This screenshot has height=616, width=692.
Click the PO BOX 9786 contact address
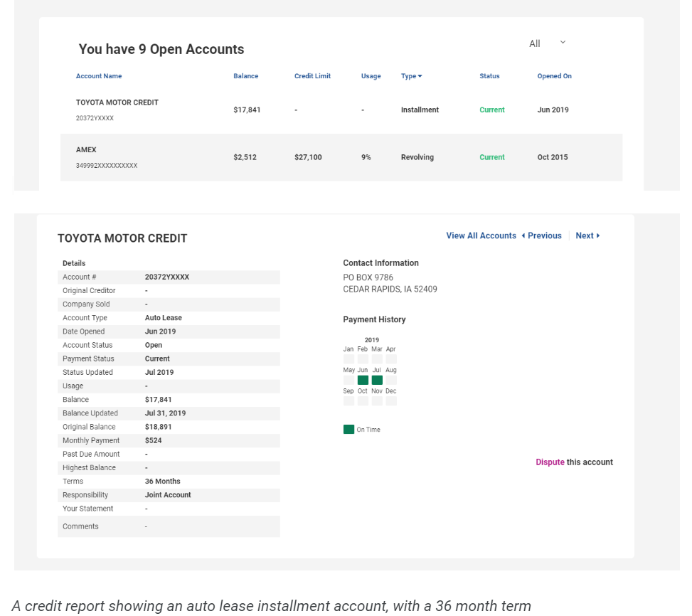[x=368, y=277]
